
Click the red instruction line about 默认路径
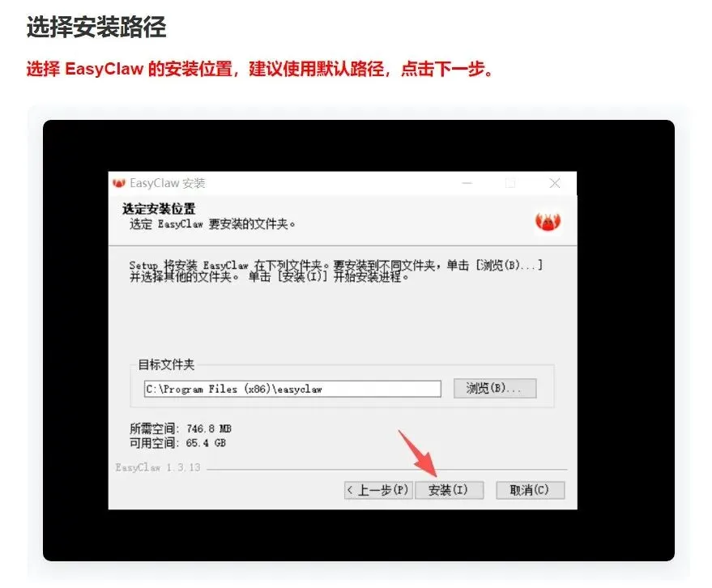260,69
